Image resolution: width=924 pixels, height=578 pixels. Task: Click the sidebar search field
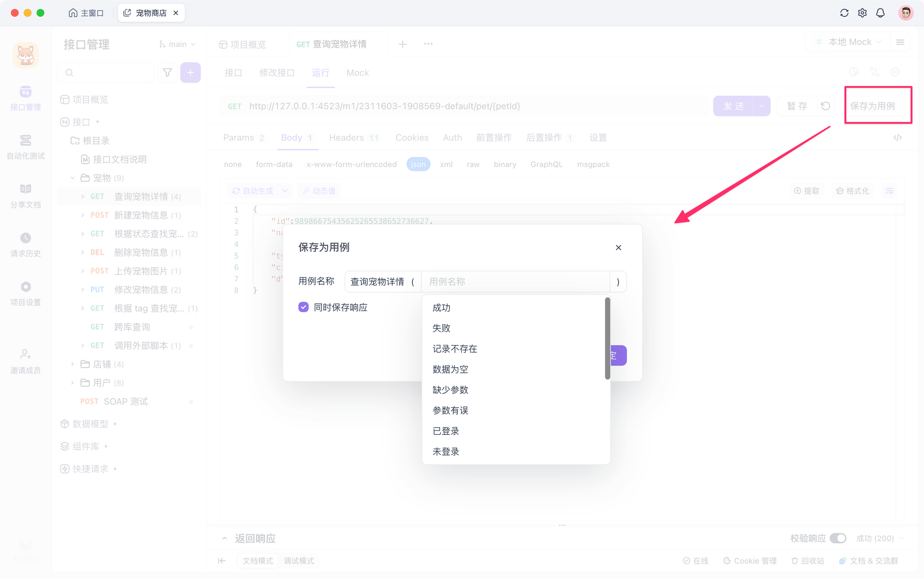(106, 73)
